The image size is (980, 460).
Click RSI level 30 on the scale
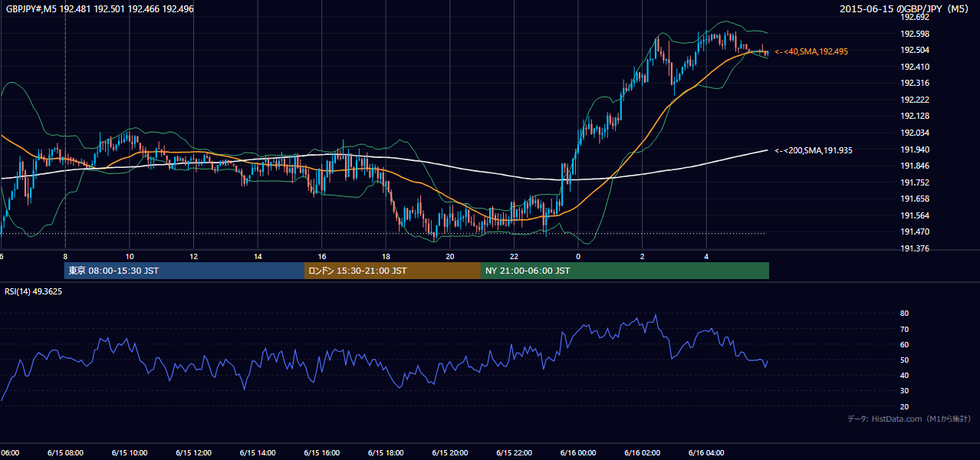[x=904, y=391]
